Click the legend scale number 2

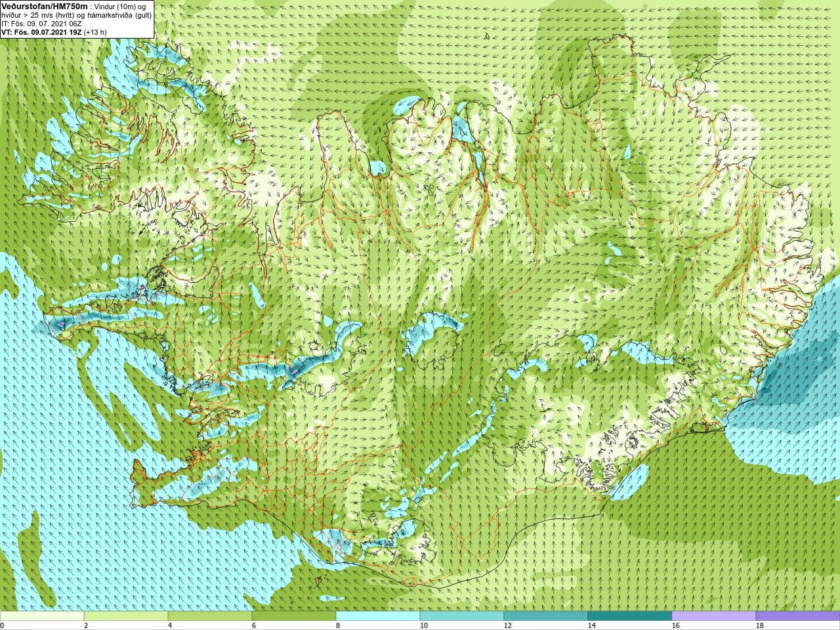86,625
